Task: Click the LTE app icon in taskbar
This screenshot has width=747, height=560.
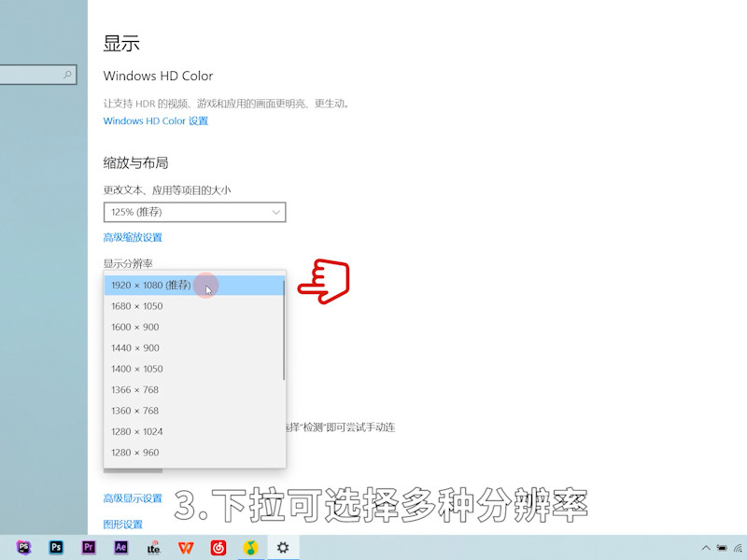Action: click(153, 548)
